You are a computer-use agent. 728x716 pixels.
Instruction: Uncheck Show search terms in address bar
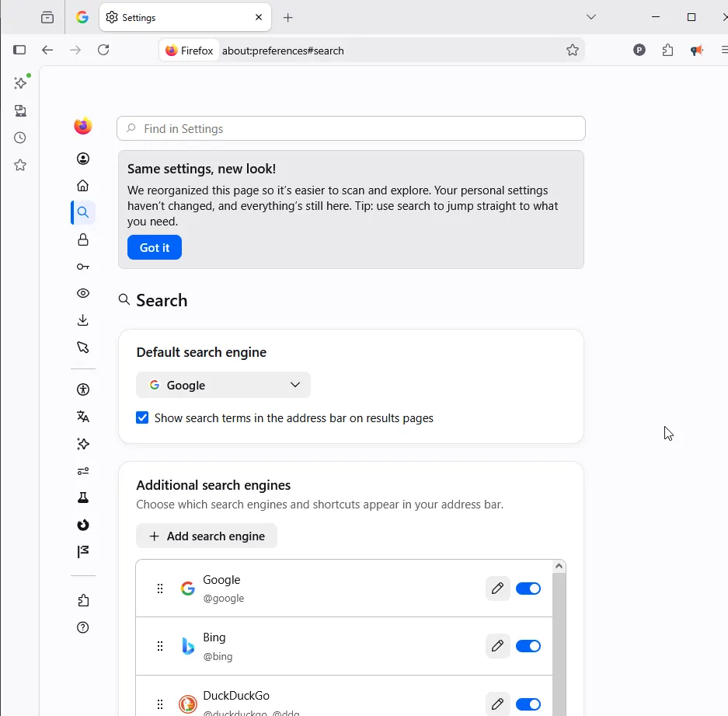[x=142, y=417]
